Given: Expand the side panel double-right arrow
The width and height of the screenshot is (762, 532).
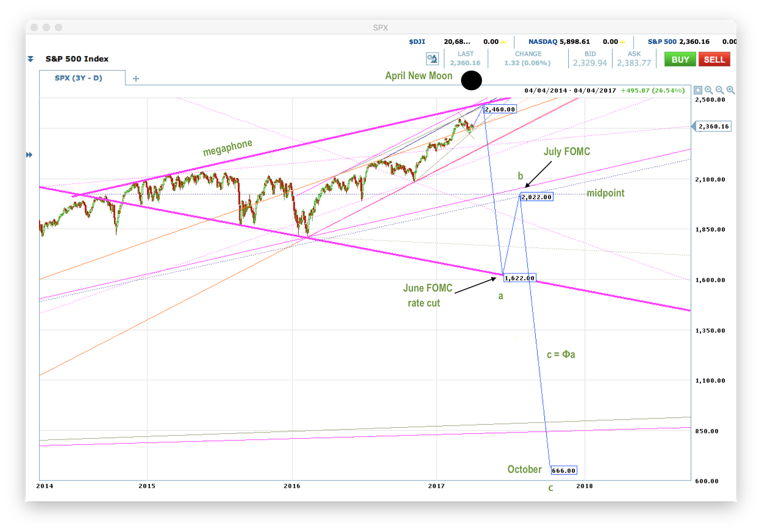Looking at the screenshot, I should (x=30, y=155).
